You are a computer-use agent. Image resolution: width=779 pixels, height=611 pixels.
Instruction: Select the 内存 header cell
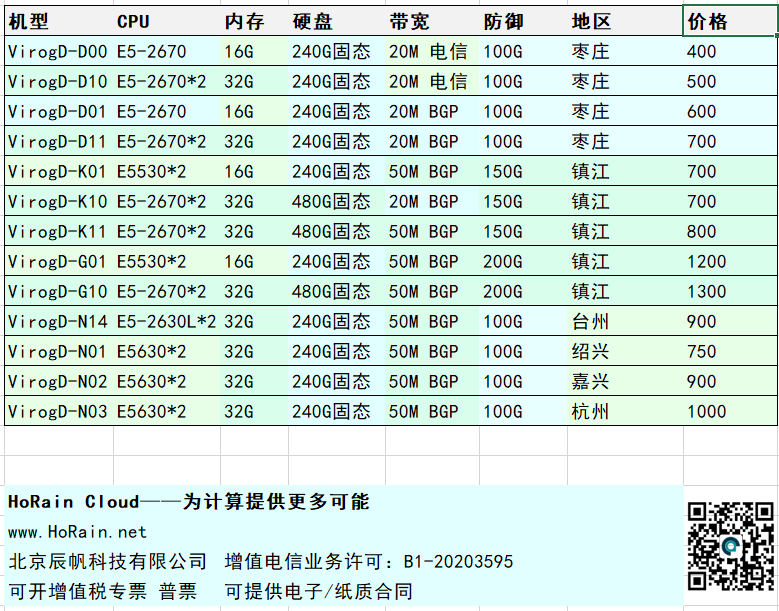tap(254, 21)
